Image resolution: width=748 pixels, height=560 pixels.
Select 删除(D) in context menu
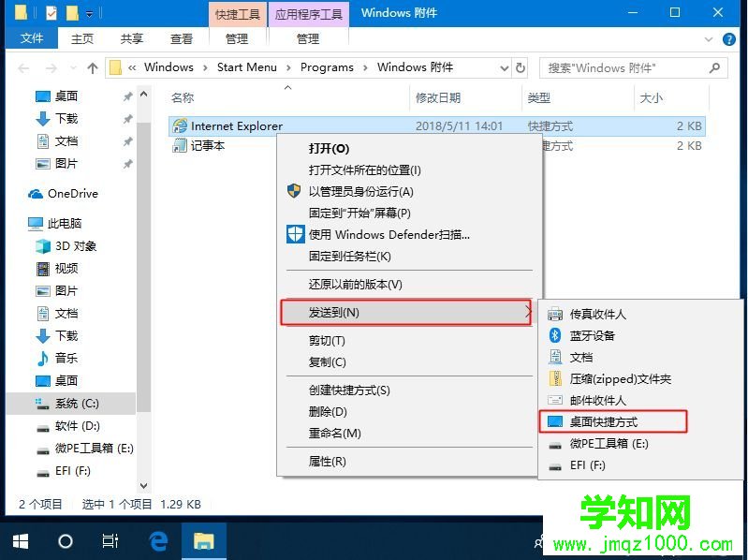click(328, 412)
